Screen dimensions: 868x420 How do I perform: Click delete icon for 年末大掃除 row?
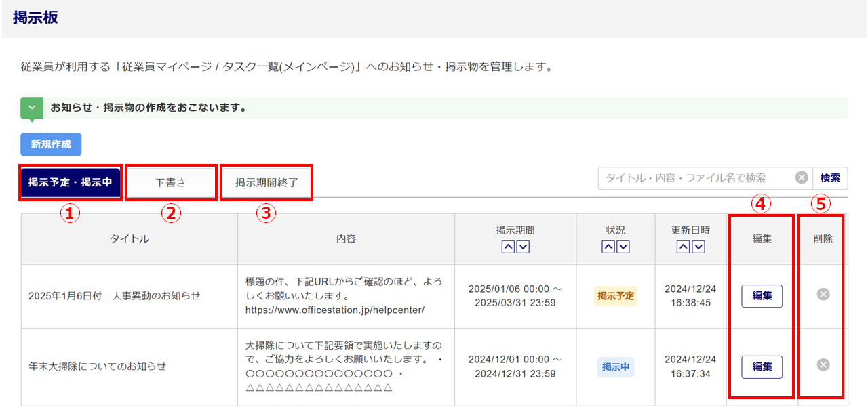pyautogui.click(x=823, y=365)
